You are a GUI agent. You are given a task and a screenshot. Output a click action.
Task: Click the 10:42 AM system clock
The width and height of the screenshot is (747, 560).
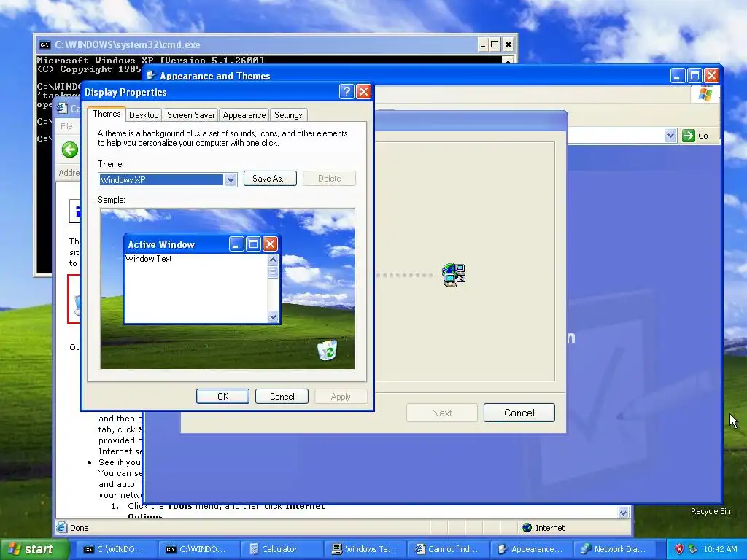point(720,549)
